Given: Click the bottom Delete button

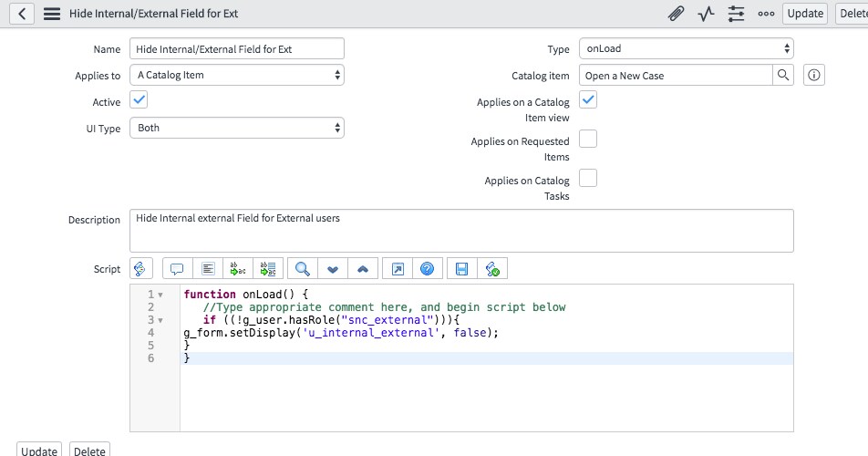Looking at the screenshot, I should pos(89,450).
